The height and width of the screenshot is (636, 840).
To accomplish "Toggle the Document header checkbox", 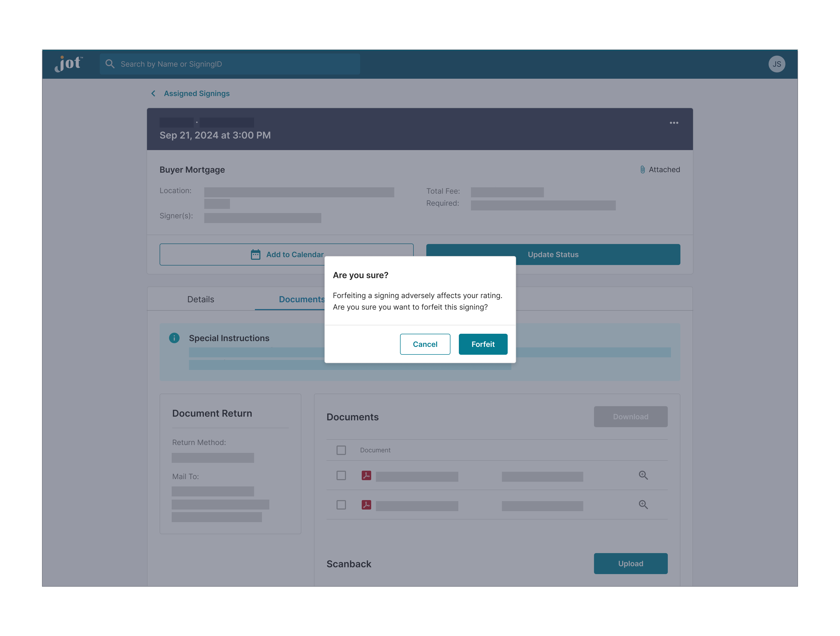I will click(x=342, y=450).
